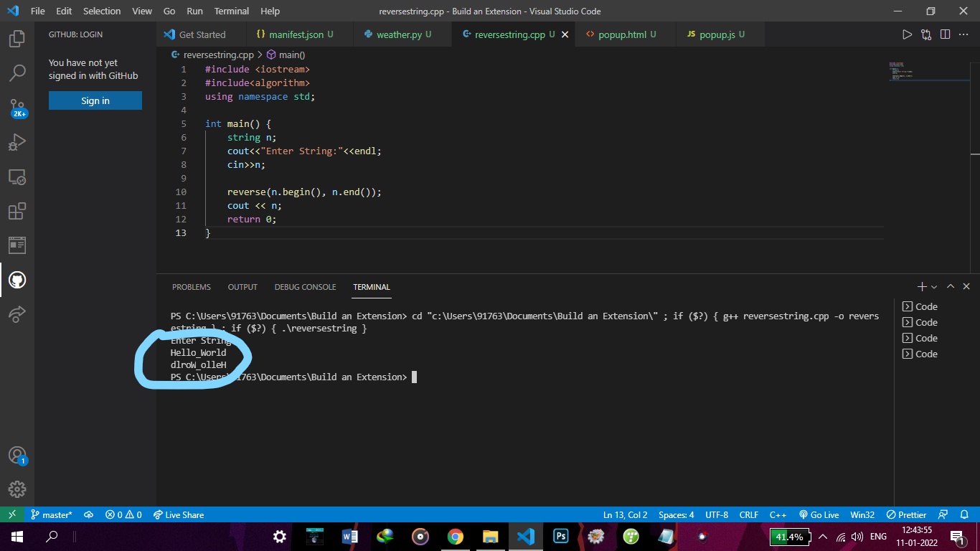Click the master* branch in status bar
The width and height of the screenshot is (980, 551).
pos(51,514)
